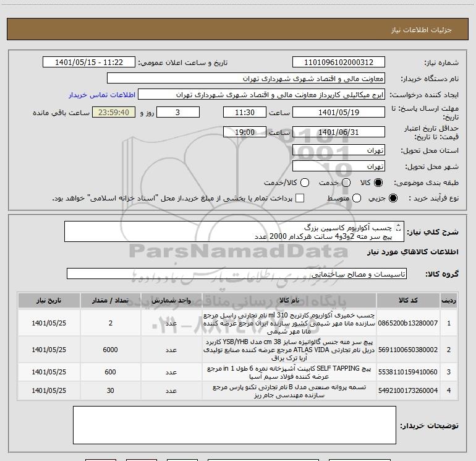This screenshot has height=461, width=476.
Task: Click the response time field 11:30
Action: point(245,112)
